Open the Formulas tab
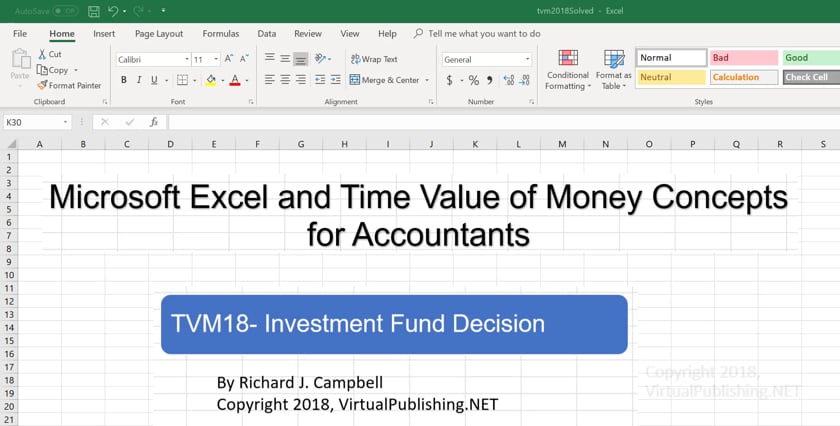Viewport: 840px width, 426px height. [221, 34]
